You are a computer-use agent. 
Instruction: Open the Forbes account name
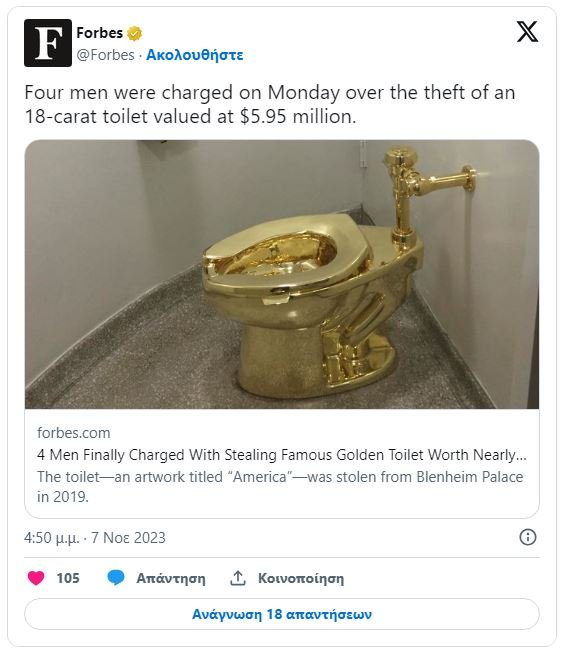(x=100, y=33)
